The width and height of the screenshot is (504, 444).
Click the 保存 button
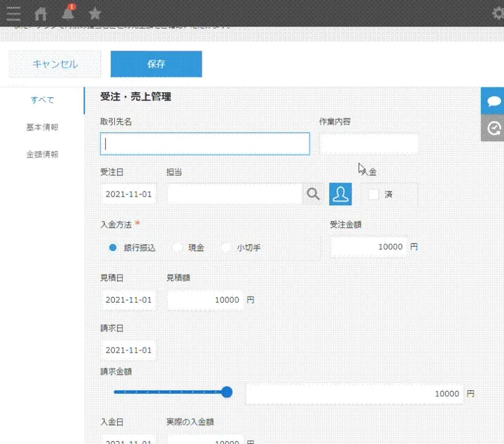coord(156,64)
